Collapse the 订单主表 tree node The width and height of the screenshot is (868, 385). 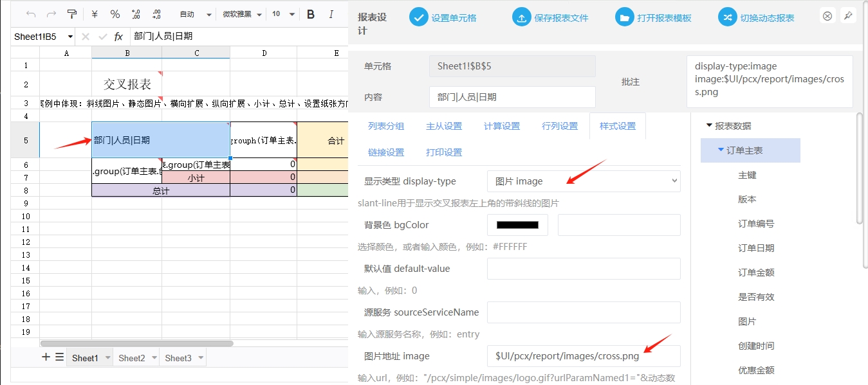(x=721, y=150)
